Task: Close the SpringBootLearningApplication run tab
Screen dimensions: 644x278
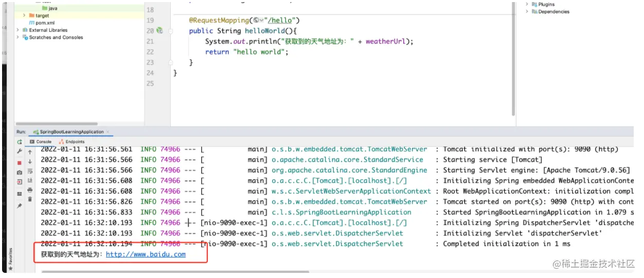Action: pyautogui.click(x=108, y=132)
